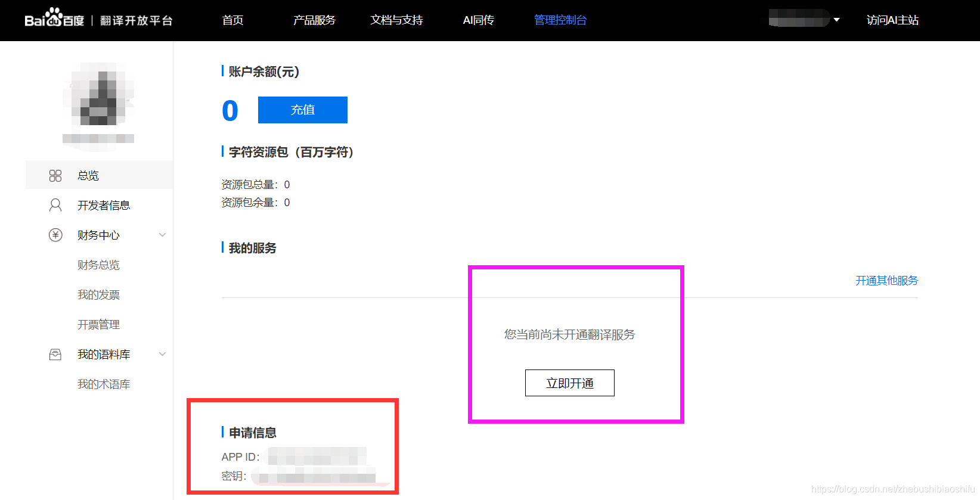Open the 首页 navigation item
Image resolution: width=980 pixels, height=500 pixels.
pos(232,20)
